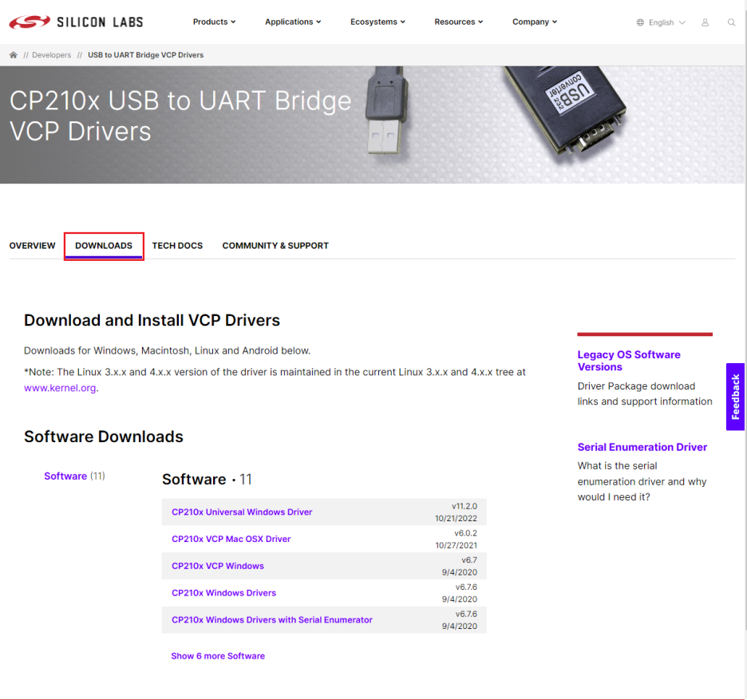Click the Feedback side button

point(735,397)
